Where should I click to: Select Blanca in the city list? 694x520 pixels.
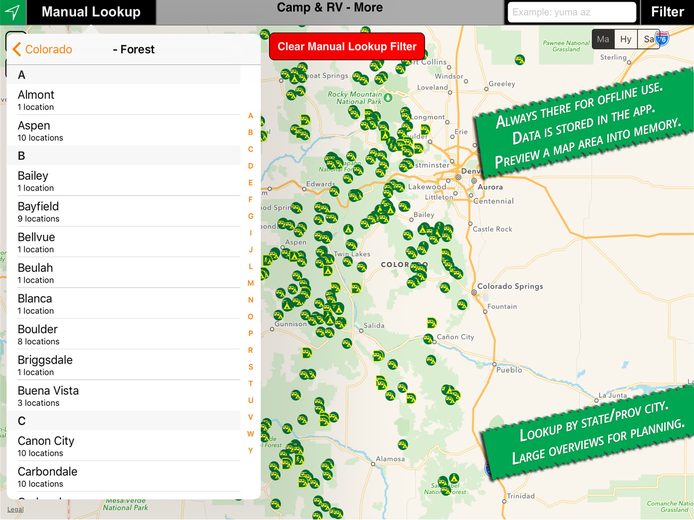tap(124, 304)
